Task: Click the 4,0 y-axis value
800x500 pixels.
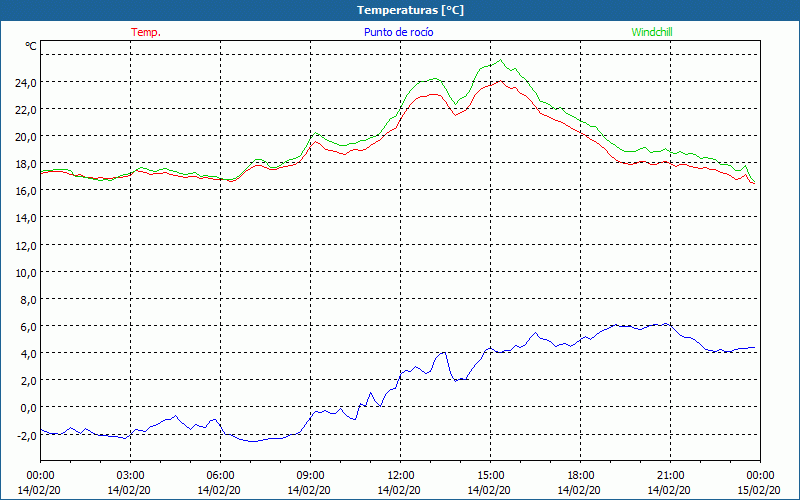Action: (x=28, y=354)
